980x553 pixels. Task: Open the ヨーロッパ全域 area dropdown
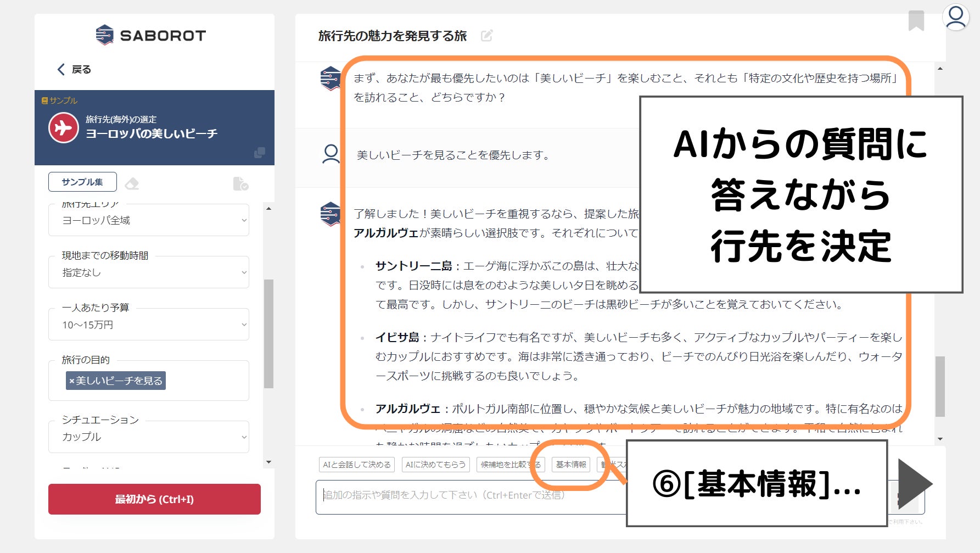point(149,220)
